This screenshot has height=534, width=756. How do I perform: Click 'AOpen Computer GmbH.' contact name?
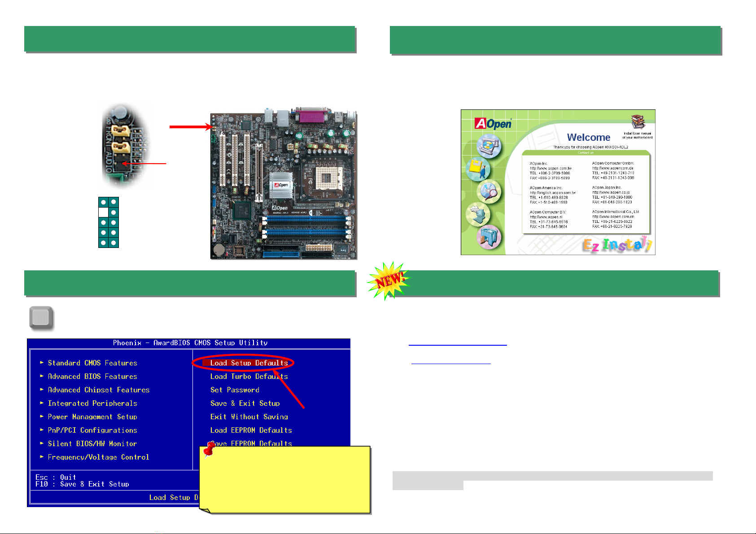pos(613,163)
